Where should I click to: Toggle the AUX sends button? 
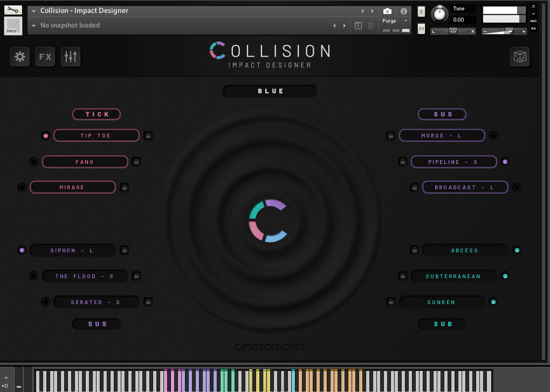click(x=533, y=21)
